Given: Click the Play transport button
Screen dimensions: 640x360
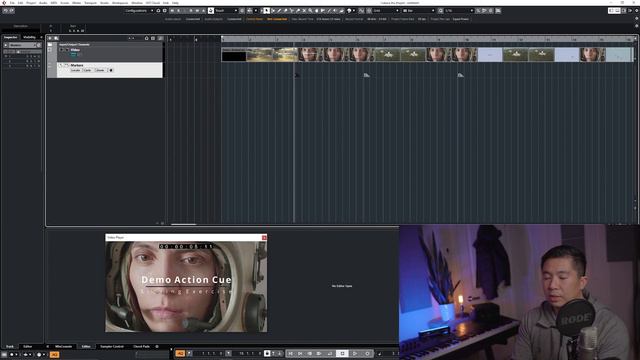Looking at the screenshot, I should tap(355, 353).
